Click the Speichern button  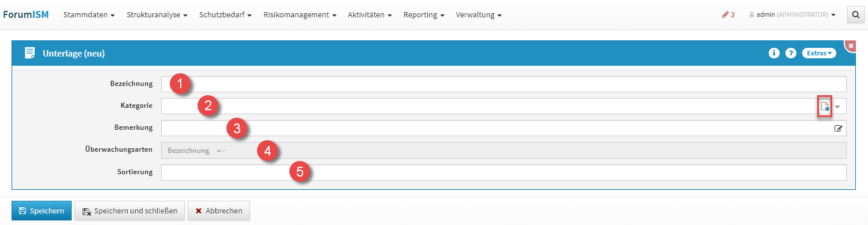point(42,211)
